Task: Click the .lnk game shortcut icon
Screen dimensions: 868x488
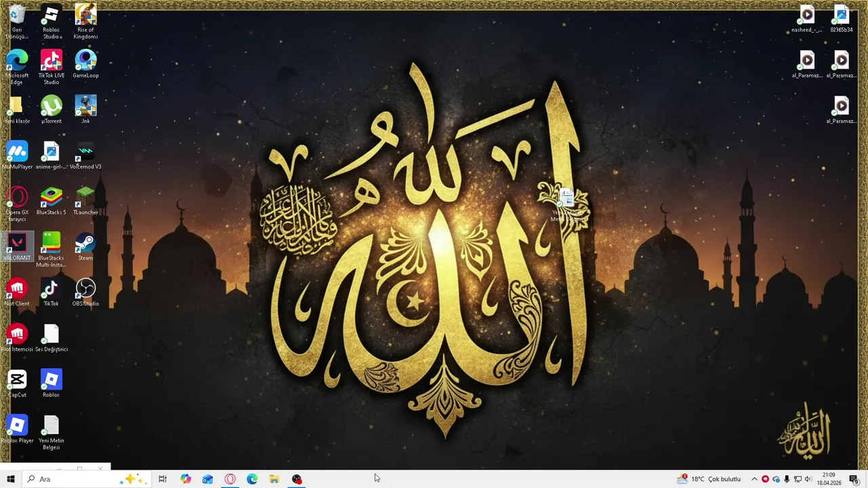Action: [x=85, y=109]
